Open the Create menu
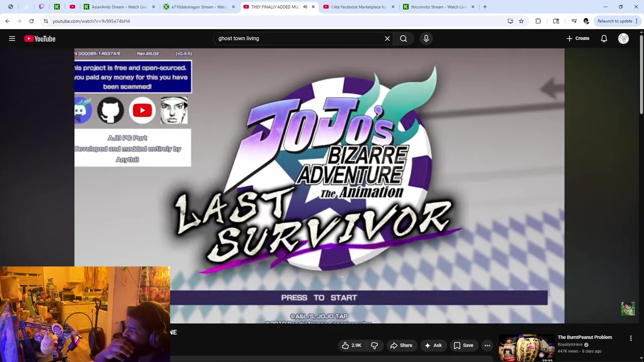Screen dimensions: 644x362 click(578, 38)
